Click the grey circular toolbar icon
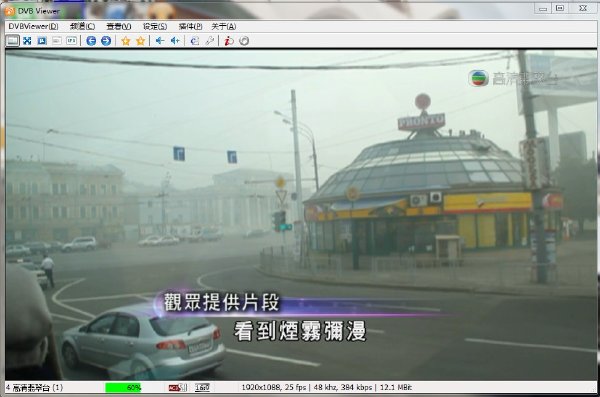Viewport: 600px width, 397px height. click(244, 41)
